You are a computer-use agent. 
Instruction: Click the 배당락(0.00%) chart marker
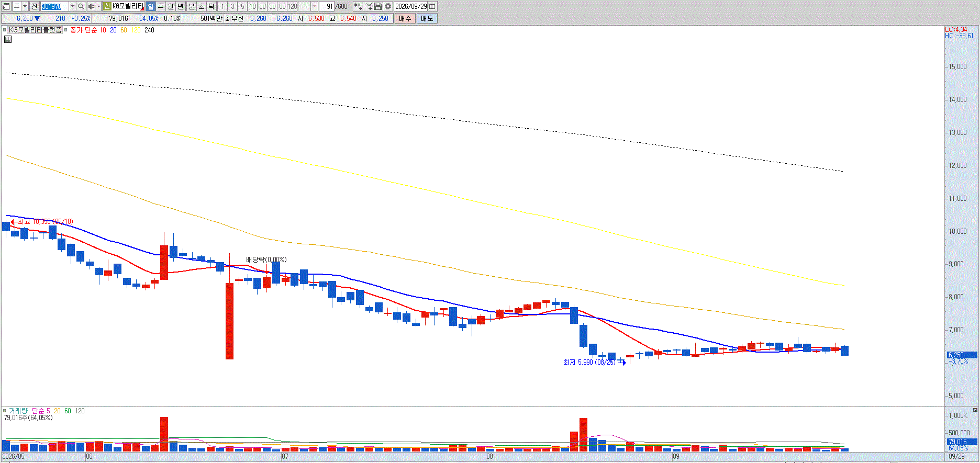point(266,259)
